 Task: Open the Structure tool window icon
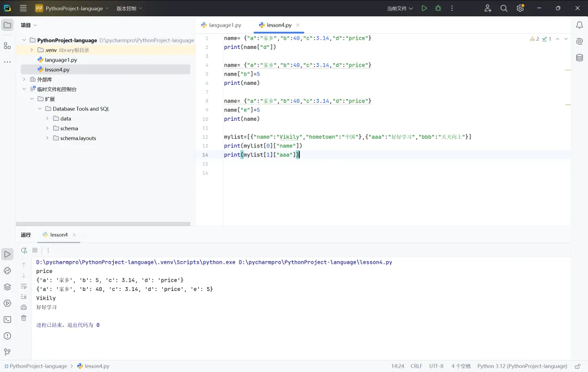pos(8,46)
